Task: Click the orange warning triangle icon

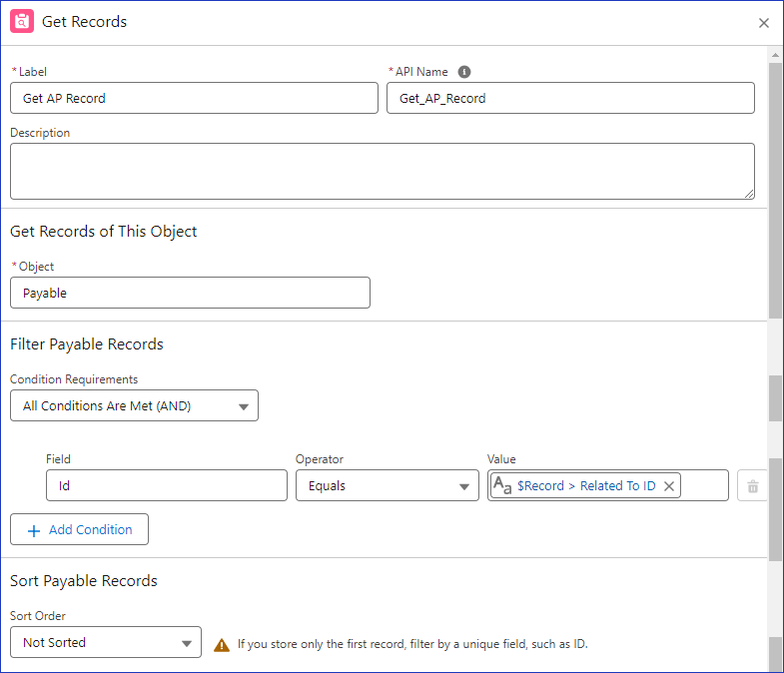Action: [222, 645]
